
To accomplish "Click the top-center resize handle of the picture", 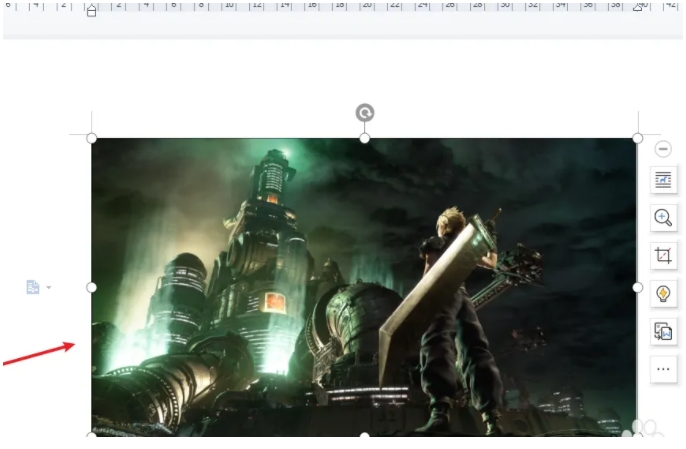I will pos(364,138).
